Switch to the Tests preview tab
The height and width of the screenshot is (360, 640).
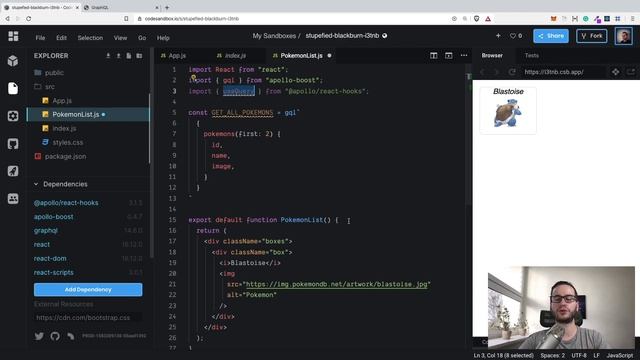point(531,56)
